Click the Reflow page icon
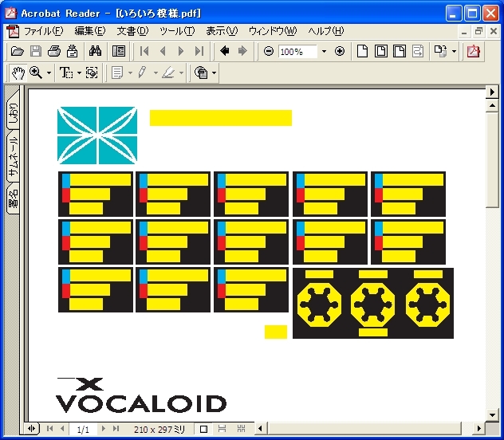Viewport: 504px width, 440px height. (x=418, y=51)
